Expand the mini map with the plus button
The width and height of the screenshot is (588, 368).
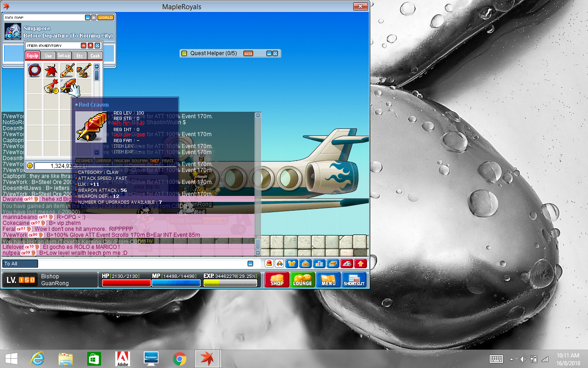coord(94,17)
